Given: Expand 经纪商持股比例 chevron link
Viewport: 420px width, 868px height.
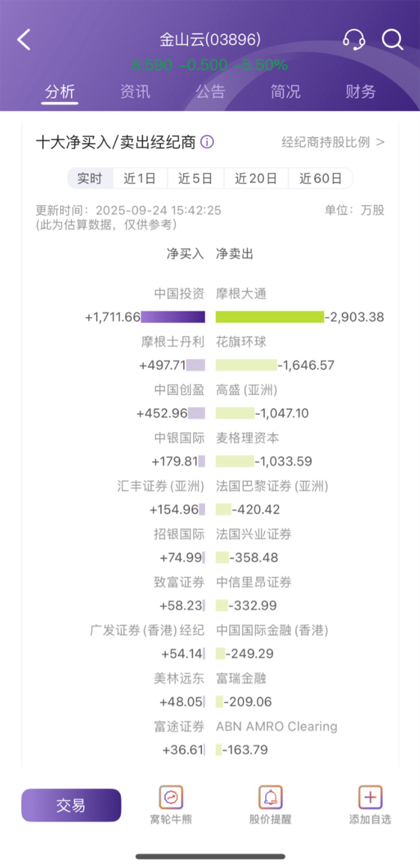Looking at the screenshot, I should click(333, 142).
